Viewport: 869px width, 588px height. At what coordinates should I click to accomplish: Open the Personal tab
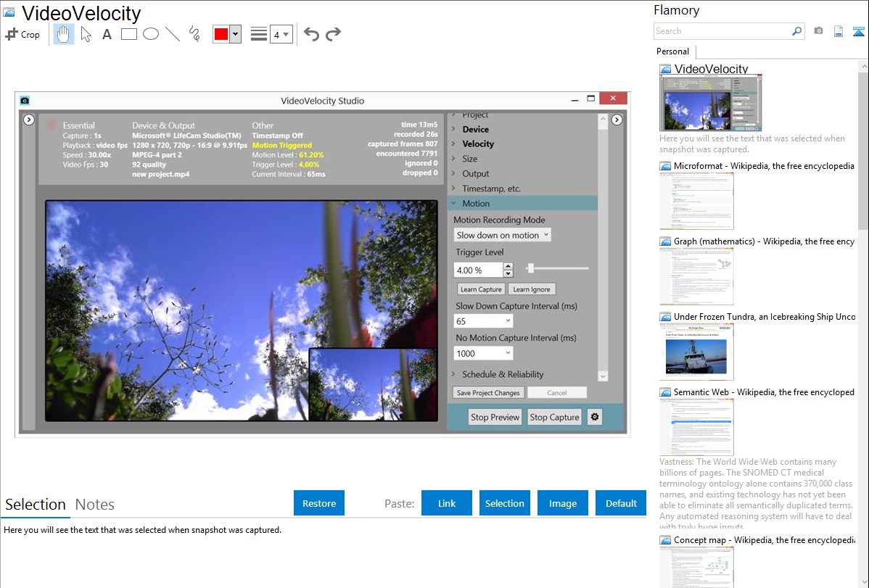(672, 51)
